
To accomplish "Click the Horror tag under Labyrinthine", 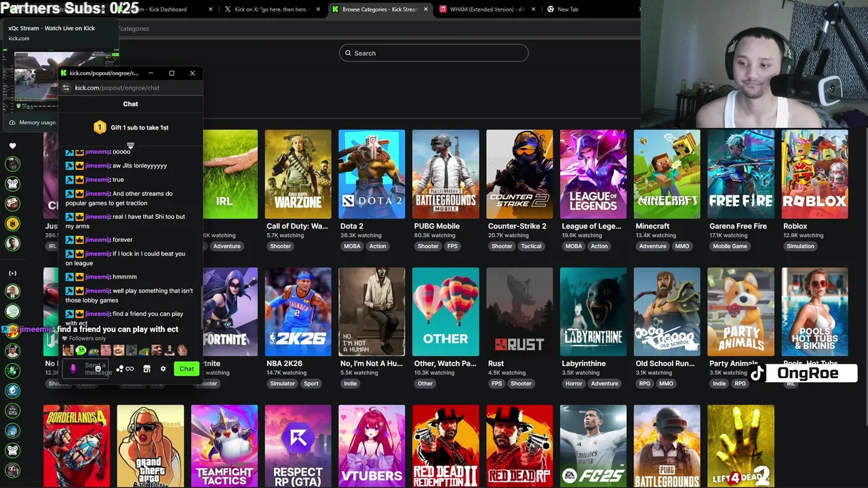I will click(574, 384).
